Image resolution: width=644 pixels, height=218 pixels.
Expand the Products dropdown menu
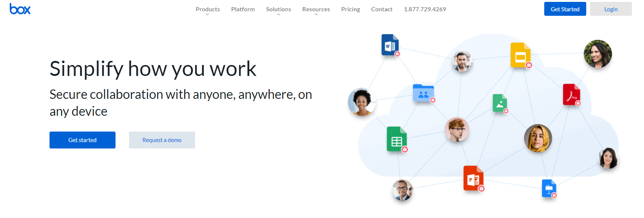[x=207, y=9]
